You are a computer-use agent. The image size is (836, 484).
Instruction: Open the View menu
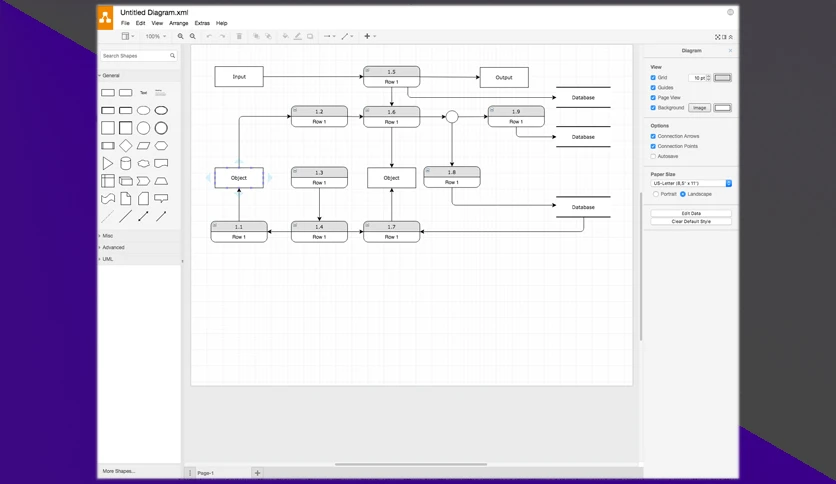click(x=157, y=23)
